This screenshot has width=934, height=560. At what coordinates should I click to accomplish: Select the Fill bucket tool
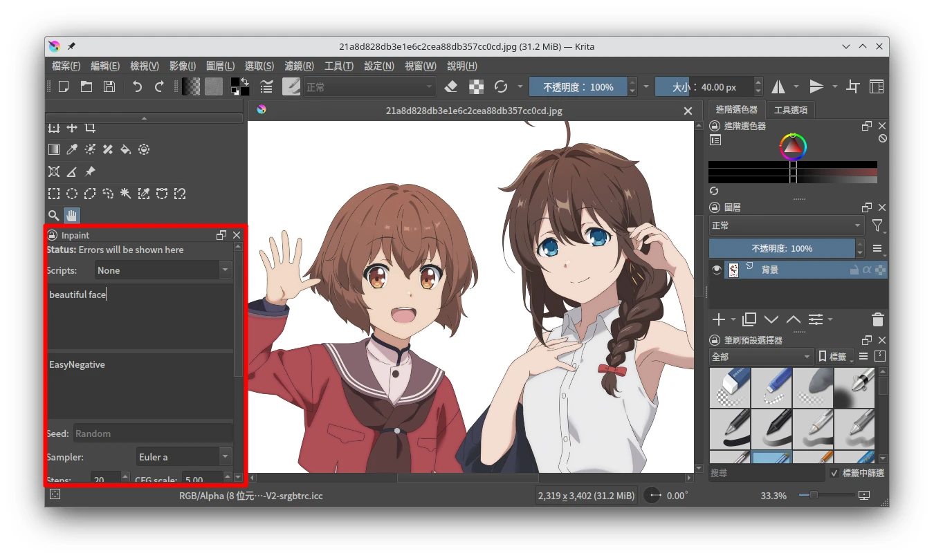pyautogui.click(x=125, y=149)
